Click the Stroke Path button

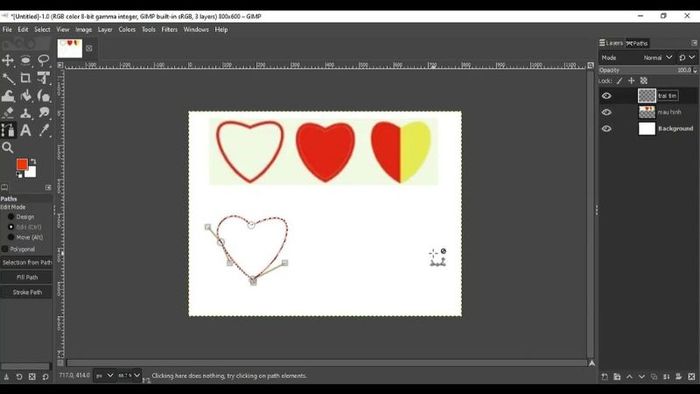click(x=27, y=292)
